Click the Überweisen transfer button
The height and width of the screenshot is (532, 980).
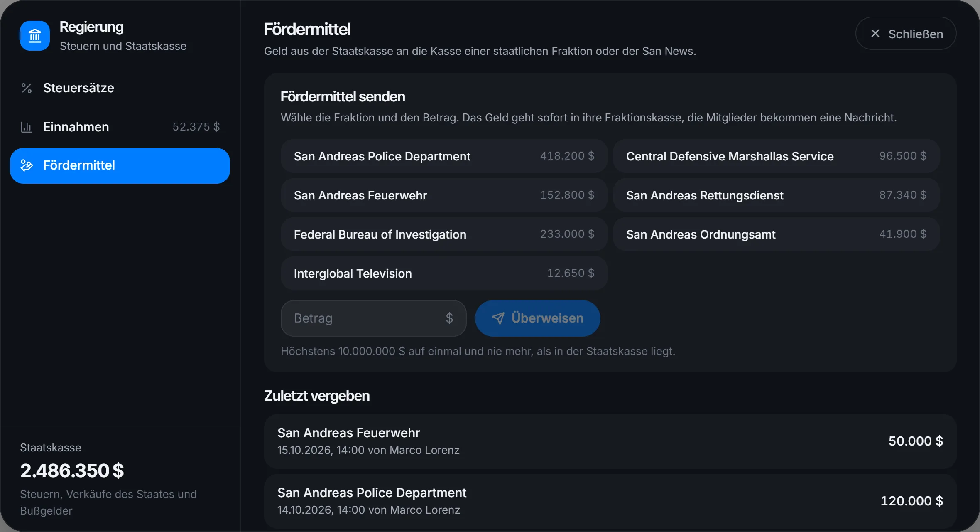538,318
